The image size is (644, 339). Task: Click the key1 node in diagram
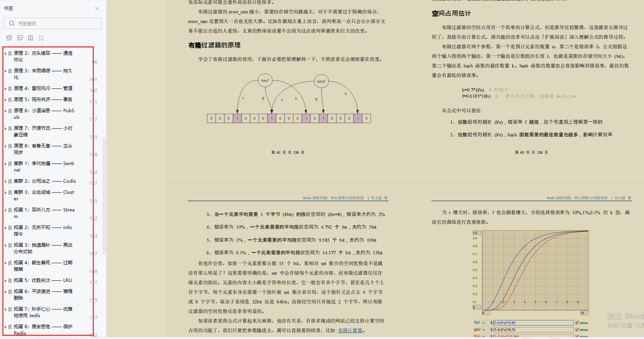[x=265, y=80]
